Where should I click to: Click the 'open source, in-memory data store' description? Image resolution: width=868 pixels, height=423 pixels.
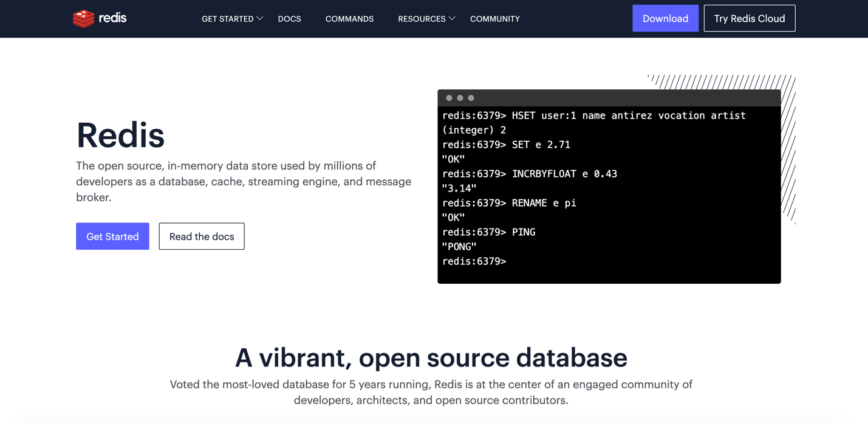coord(244,182)
